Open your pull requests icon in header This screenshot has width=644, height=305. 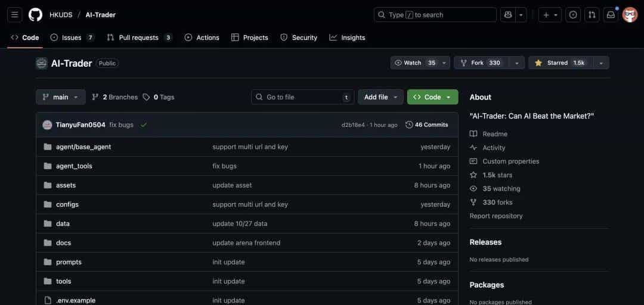[592, 15]
